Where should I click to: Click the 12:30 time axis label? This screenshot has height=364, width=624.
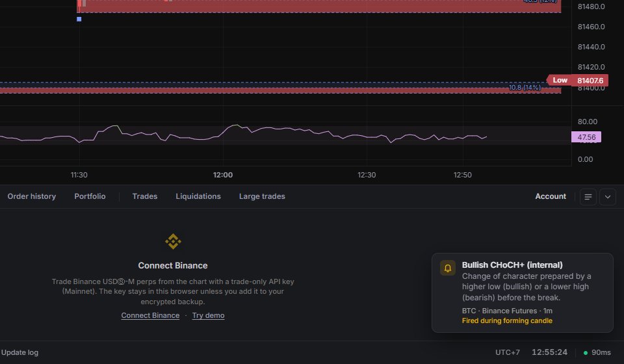(367, 175)
